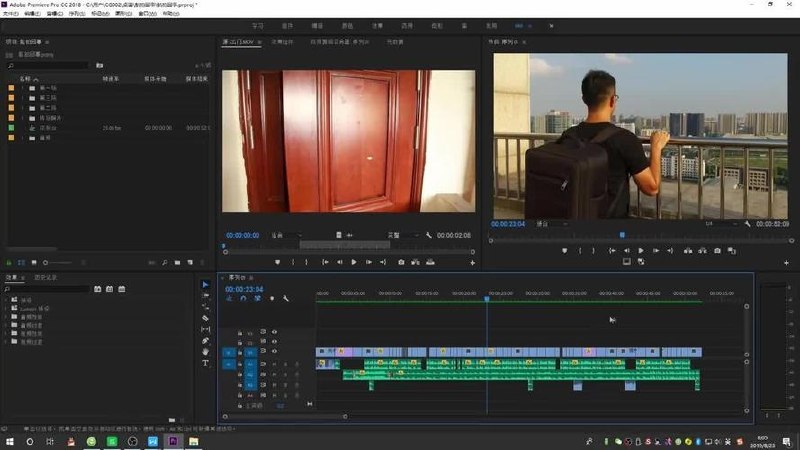Viewport: 800px width, 450px height.
Task: Open Program monitor zoom level dropdown
Action: point(552,224)
